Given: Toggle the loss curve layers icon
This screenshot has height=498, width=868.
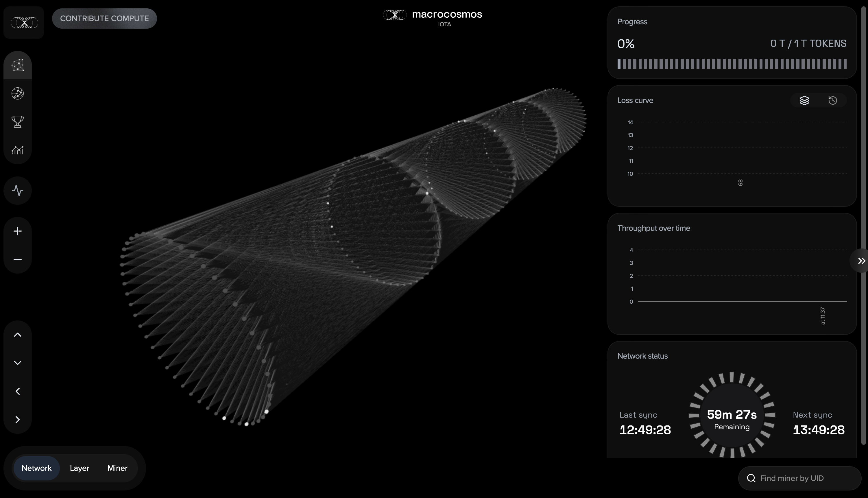Looking at the screenshot, I should [804, 100].
